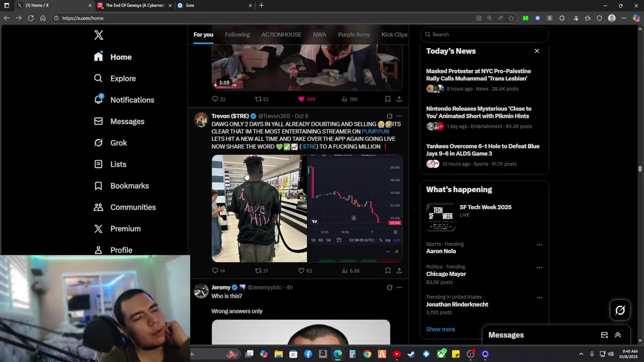Bookmark the video post with 19K views
Image resolution: width=644 pixels, height=362 pixels.
(387, 99)
